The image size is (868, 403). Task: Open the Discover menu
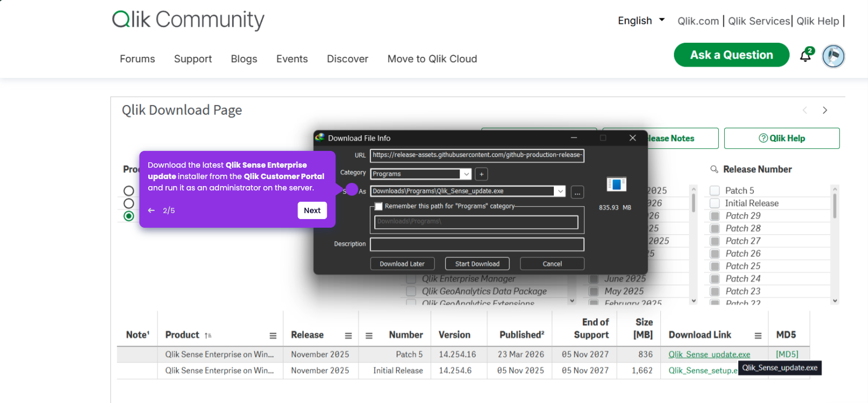347,59
